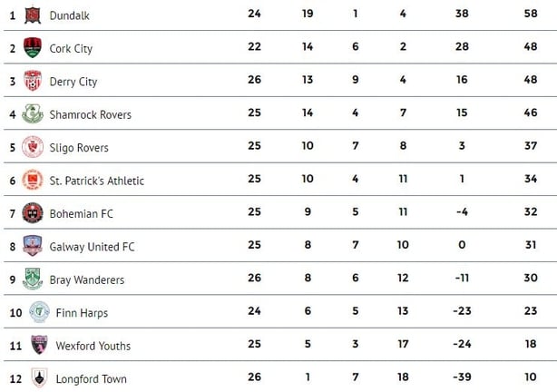Click the Dundalk club crest
Image resolution: width=557 pixels, height=392 pixels.
point(33,15)
